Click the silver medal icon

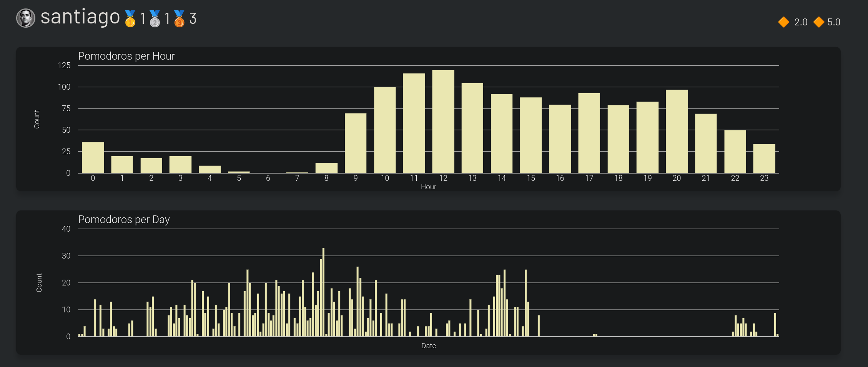pyautogui.click(x=155, y=20)
